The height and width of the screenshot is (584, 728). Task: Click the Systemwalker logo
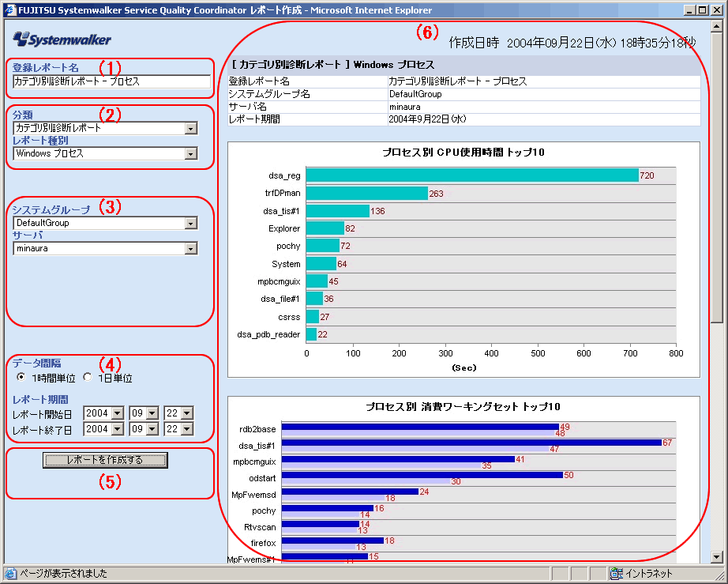pos(62,40)
